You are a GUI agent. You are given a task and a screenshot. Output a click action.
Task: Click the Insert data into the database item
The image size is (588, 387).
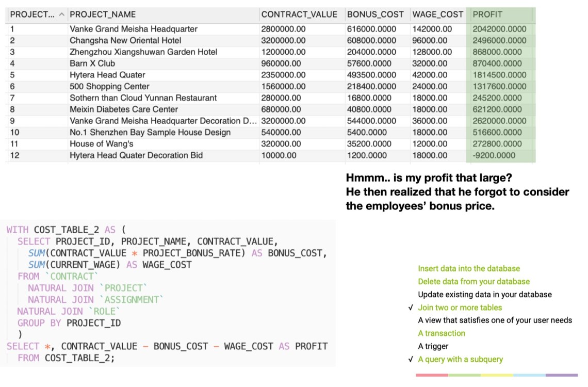pos(469,268)
